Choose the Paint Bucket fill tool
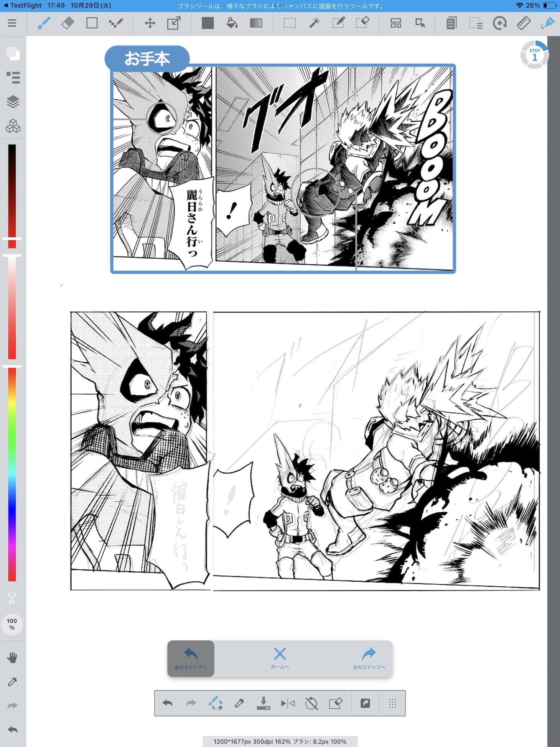Viewport: 560px width, 747px height. 232,23
